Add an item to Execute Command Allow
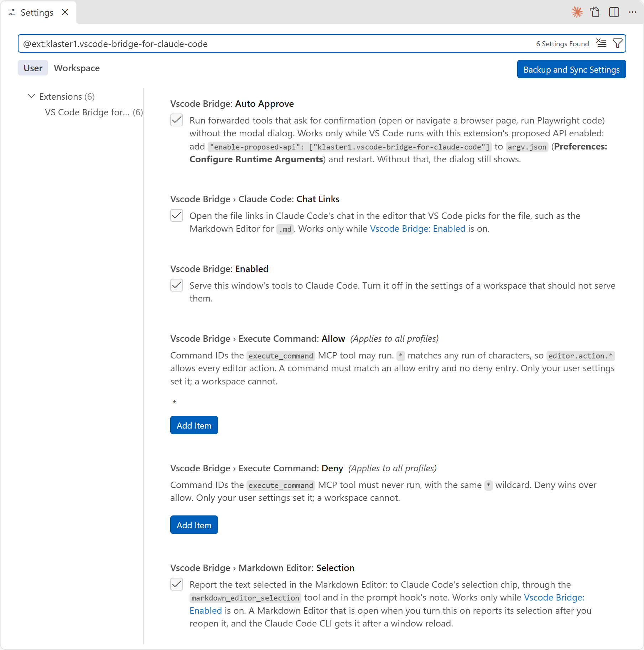The width and height of the screenshot is (644, 650). click(194, 425)
